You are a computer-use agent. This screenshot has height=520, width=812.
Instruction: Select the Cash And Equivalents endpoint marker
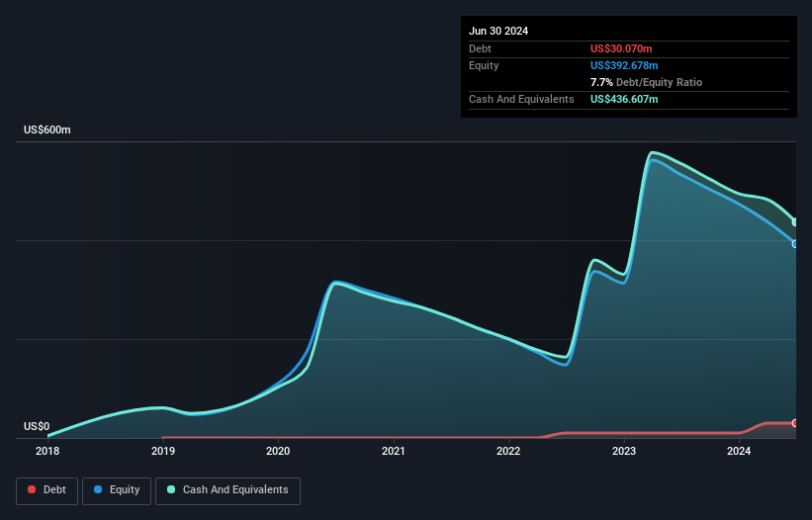pyautogui.click(x=795, y=222)
